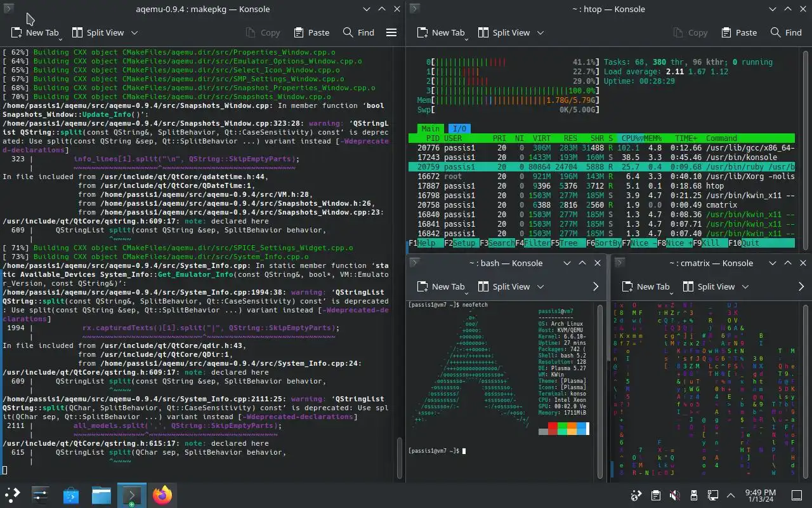Launch Discover software center from the taskbar
Image resolution: width=812 pixels, height=508 pixels.
[x=71, y=495]
